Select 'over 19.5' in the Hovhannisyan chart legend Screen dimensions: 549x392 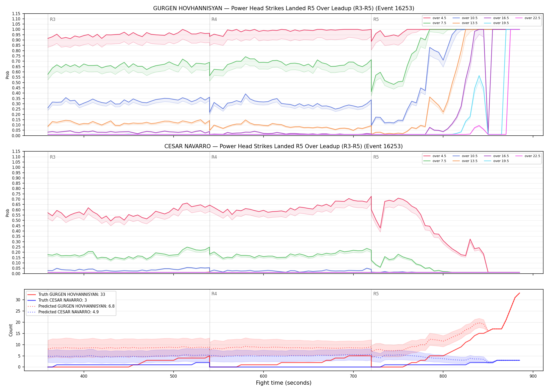[x=496, y=23]
